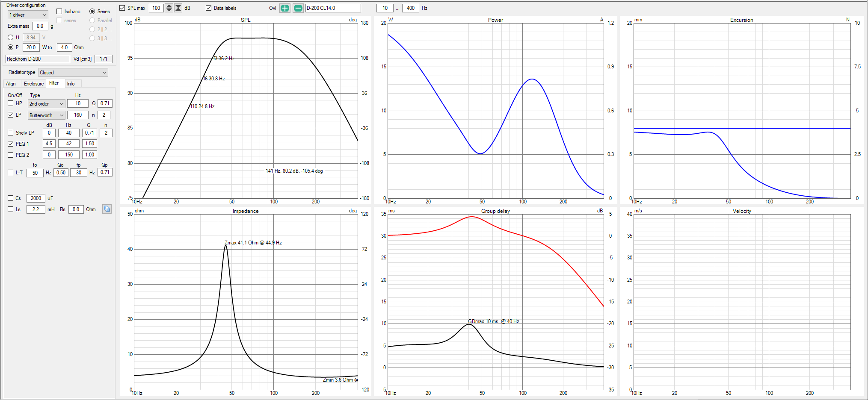This screenshot has height=400, width=868.
Task: Click the SPL max 100 value field
Action: [157, 8]
